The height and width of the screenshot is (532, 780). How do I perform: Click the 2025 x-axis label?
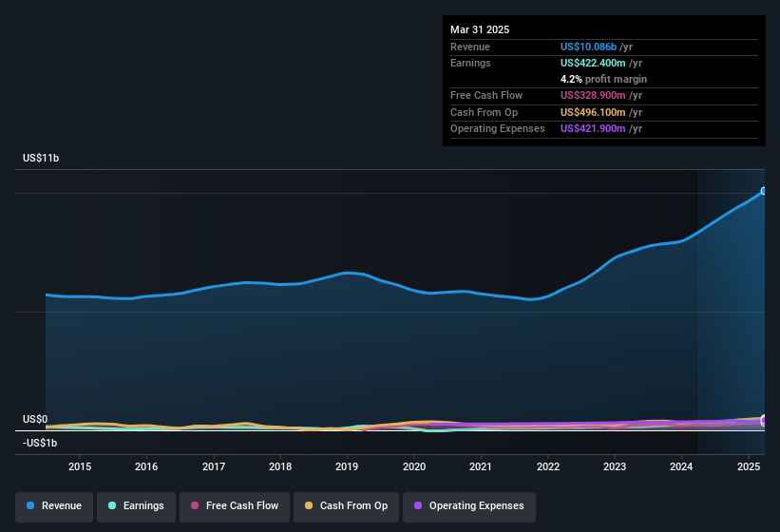point(749,466)
